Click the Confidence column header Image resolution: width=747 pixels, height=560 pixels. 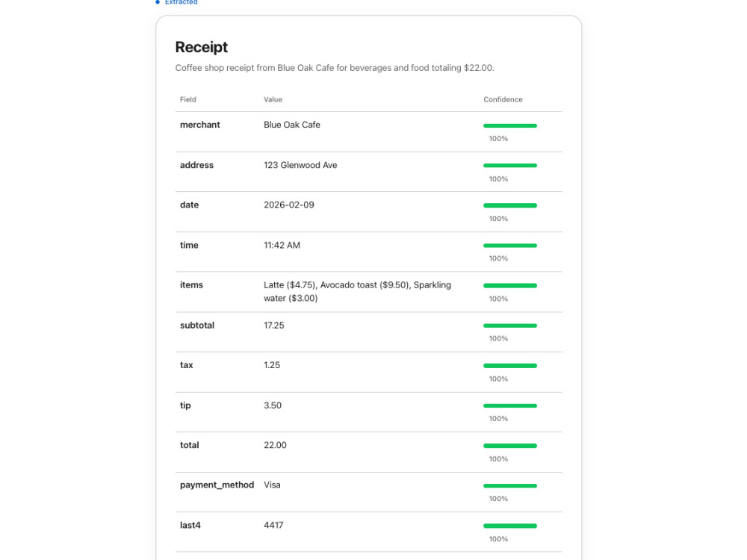(503, 99)
